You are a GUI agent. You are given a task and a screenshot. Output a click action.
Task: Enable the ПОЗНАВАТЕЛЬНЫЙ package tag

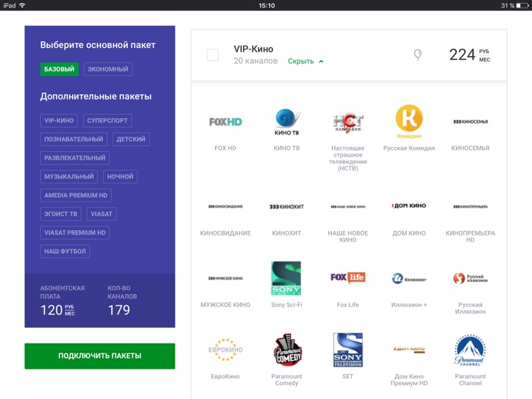click(x=74, y=139)
